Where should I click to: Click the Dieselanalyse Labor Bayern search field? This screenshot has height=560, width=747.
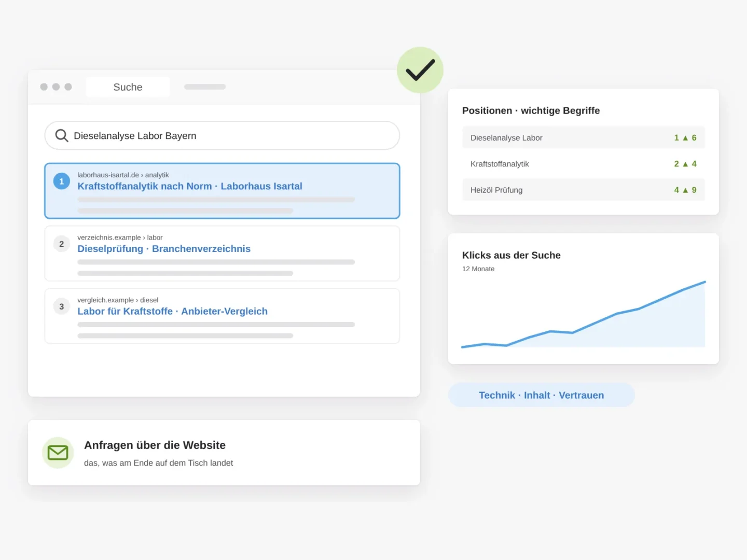click(x=222, y=135)
